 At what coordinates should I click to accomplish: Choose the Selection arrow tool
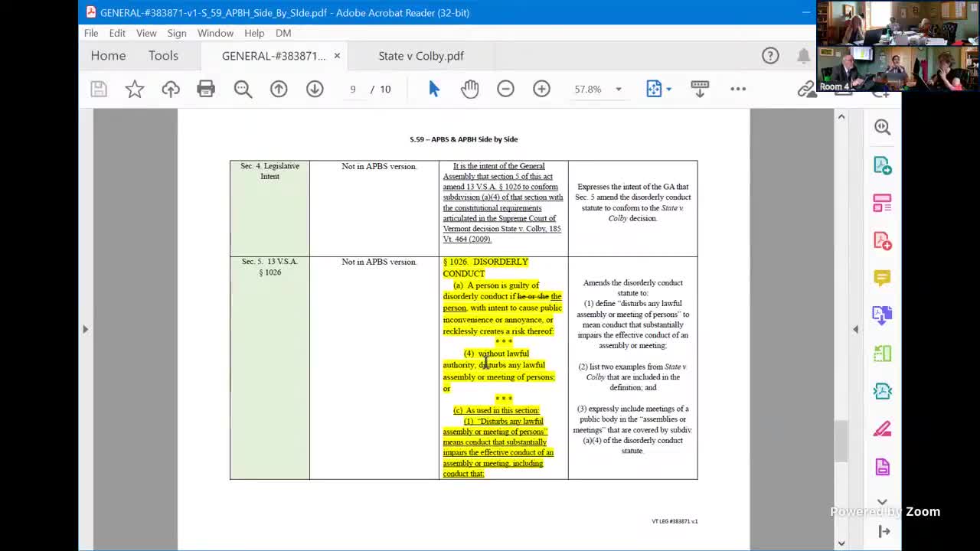click(x=434, y=89)
